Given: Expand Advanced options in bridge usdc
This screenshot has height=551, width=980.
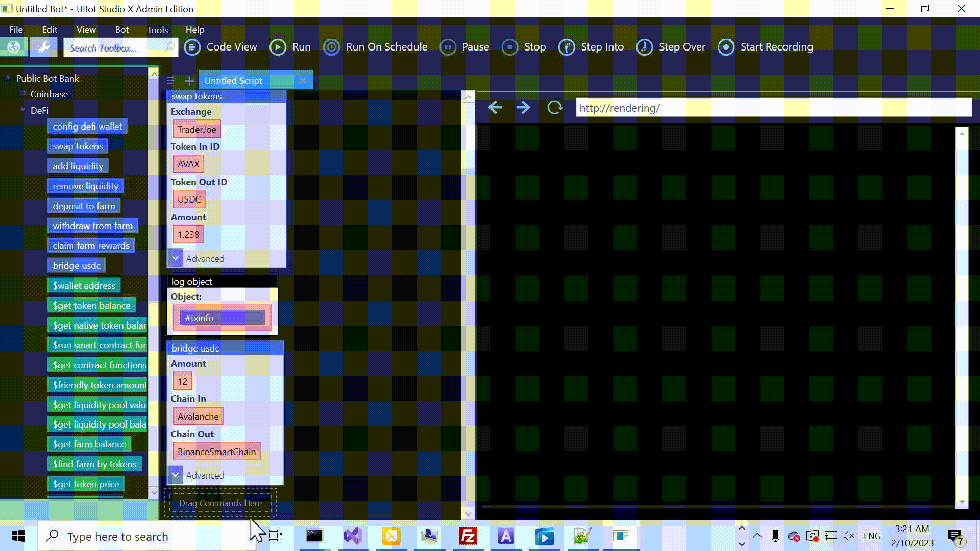Looking at the screenshot, I should [175, 475].
